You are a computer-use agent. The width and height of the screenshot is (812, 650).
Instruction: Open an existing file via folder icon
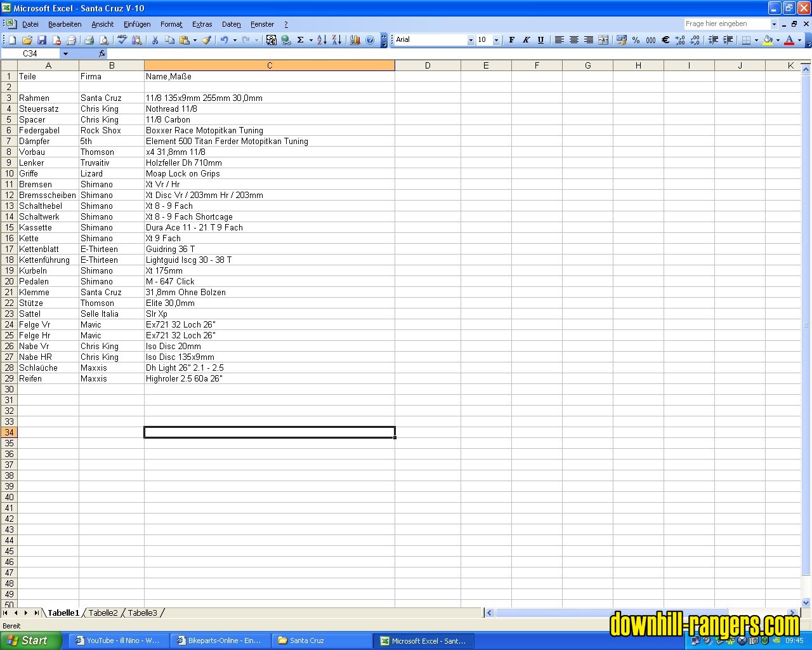(x=27, y=40)
